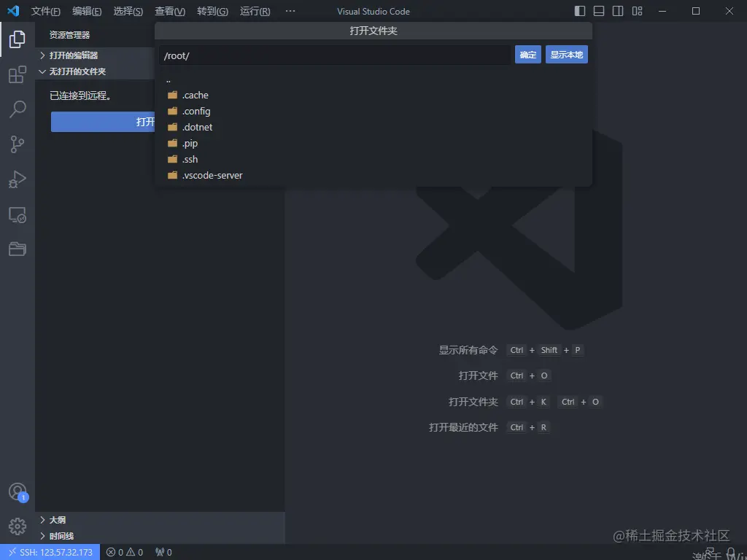Click the 显示本地 button

pyautogui.click(x=566, y=55)
